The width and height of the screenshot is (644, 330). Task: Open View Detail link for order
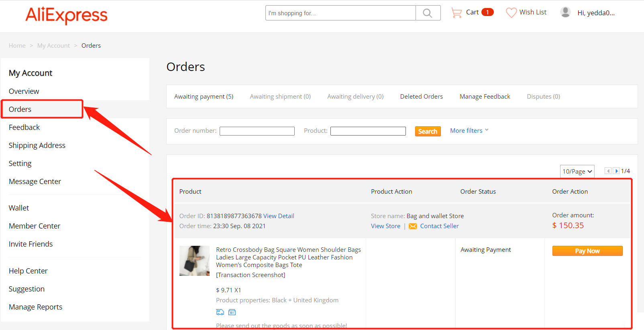[279, 216]
